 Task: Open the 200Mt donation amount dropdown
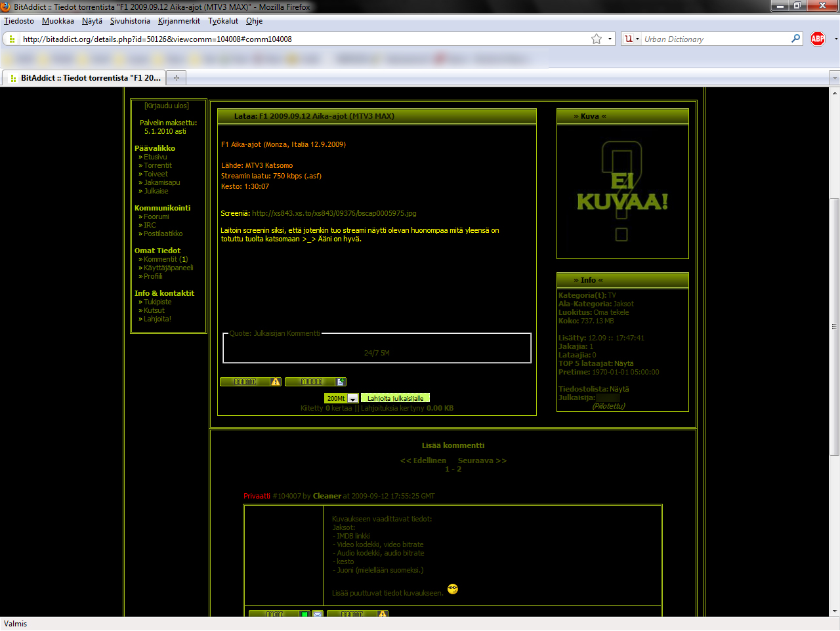[x=352, y=399]
